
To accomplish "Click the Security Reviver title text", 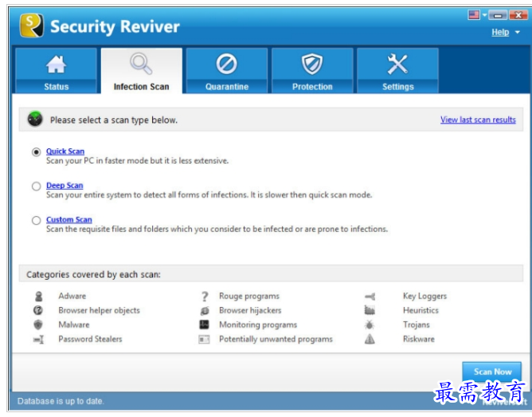I will coord(115,26).
